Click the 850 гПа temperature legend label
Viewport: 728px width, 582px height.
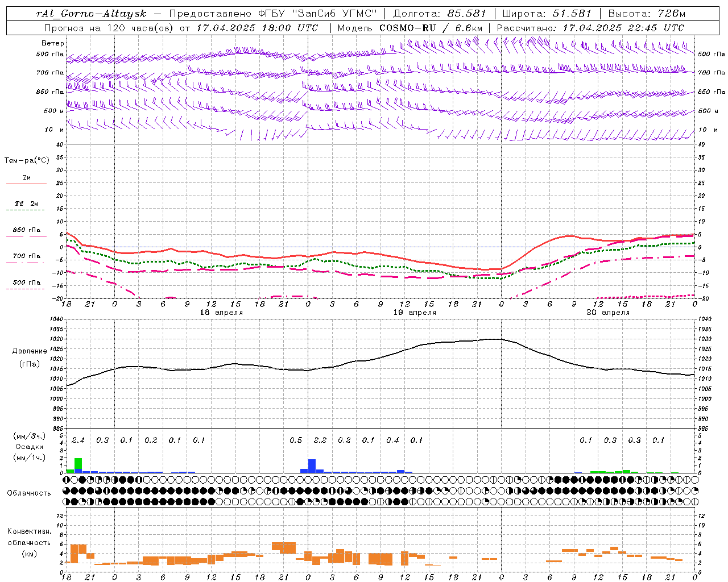pyautogui.click(x=27, y=230)
